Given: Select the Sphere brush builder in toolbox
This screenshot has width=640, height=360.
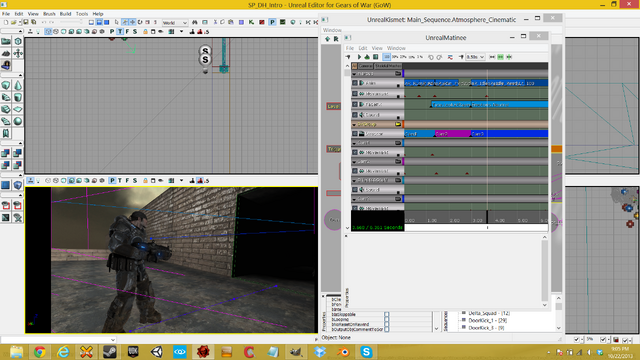Looking at the screenshot, I should click(x=18, y=121).
